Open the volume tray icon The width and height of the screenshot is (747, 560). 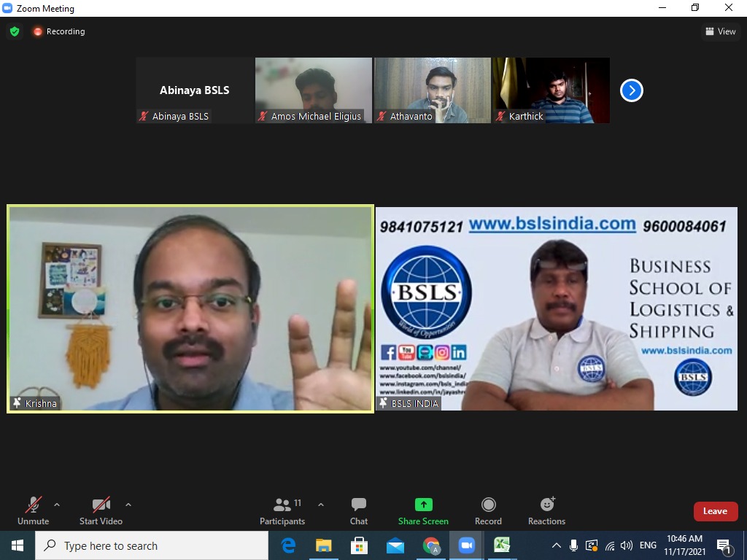pyautogui.click(x=627, y=545)
